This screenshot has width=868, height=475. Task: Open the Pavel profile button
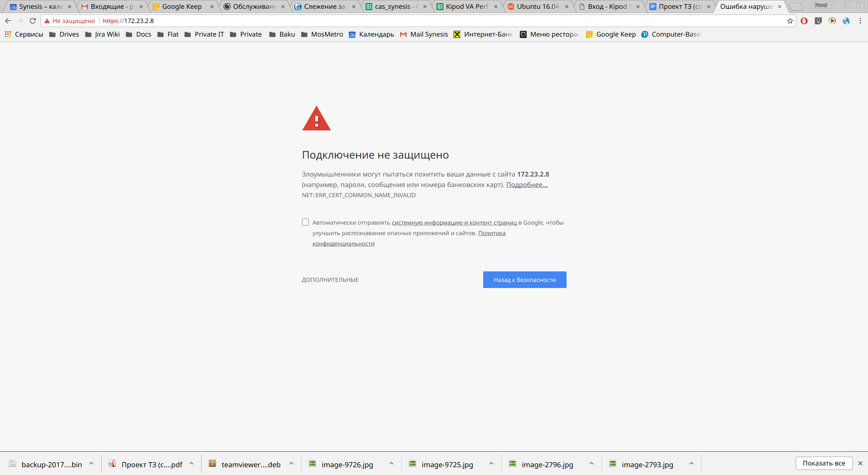(821, 5)
